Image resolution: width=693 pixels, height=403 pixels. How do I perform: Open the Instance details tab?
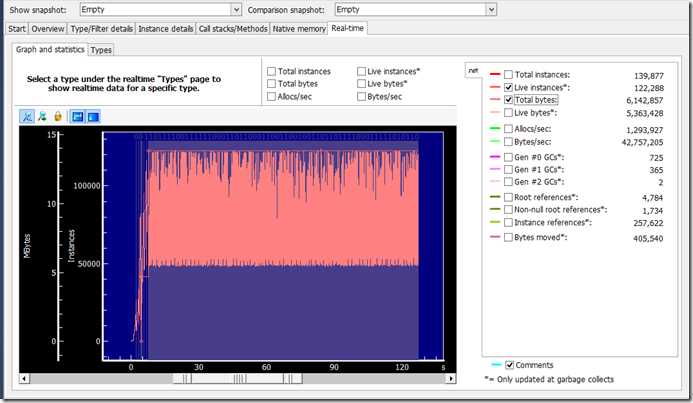pos(165,29)
